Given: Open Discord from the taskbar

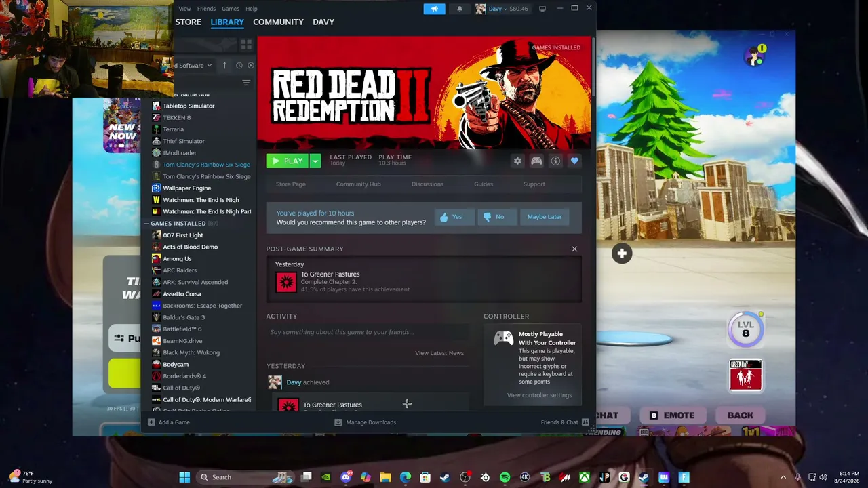Looking at the screenshot, I should coord(346,477).
